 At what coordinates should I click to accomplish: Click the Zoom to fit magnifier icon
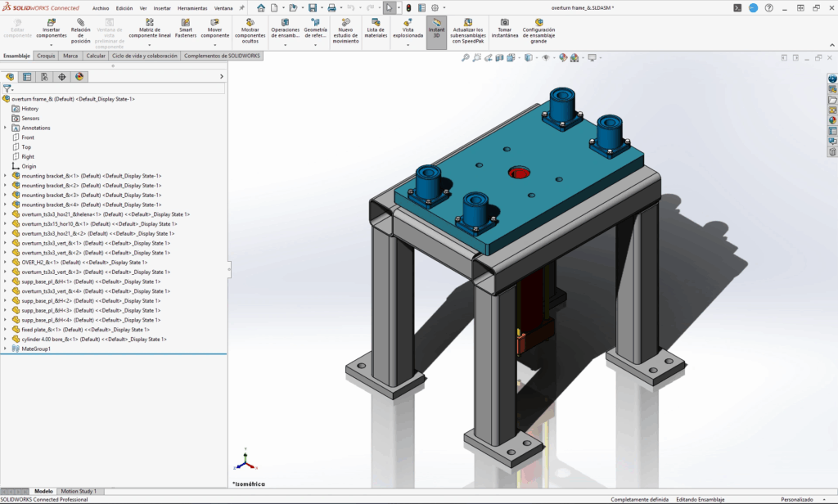click(x=466, y=58)
